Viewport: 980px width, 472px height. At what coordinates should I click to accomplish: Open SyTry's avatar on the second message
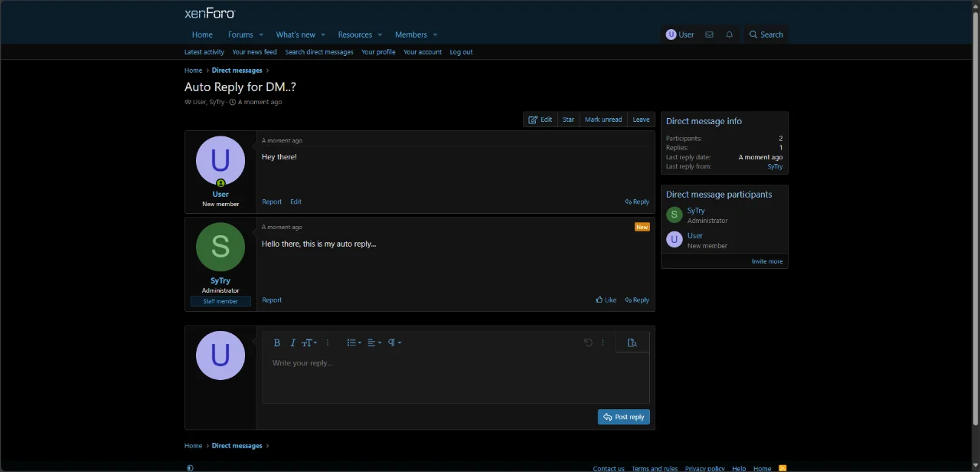coord(220,247)
